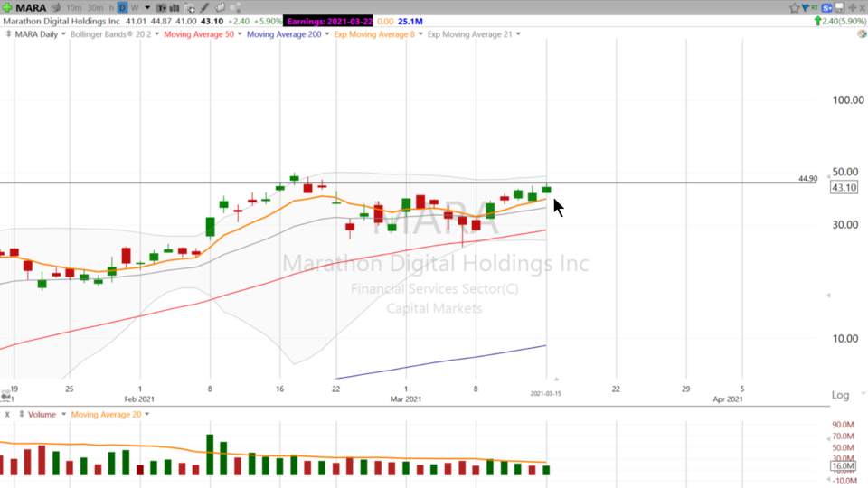Viewport: 868px width, 488px height.
Task: Open the Moving Average 200 dropdown
Action: (327, 34)
